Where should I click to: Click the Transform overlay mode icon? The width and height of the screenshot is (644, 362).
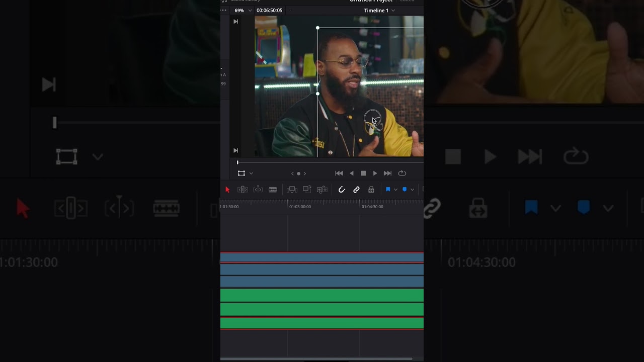[x=242, y=173]
